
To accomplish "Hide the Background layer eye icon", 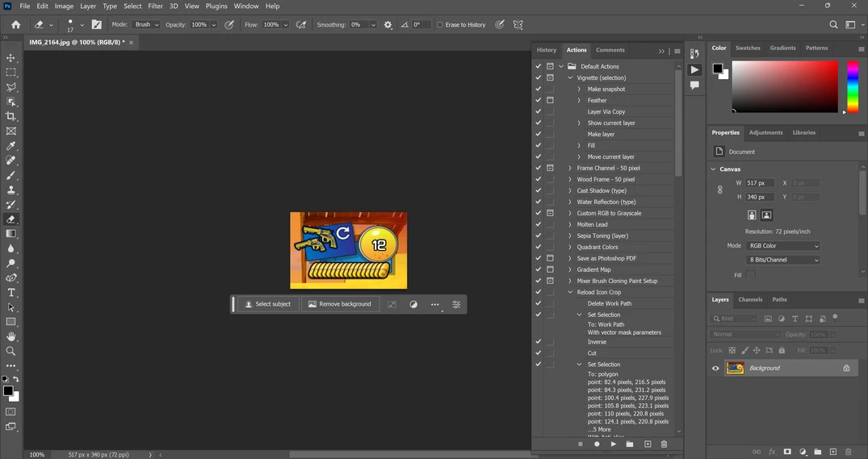I will click(x=715, y=369).
